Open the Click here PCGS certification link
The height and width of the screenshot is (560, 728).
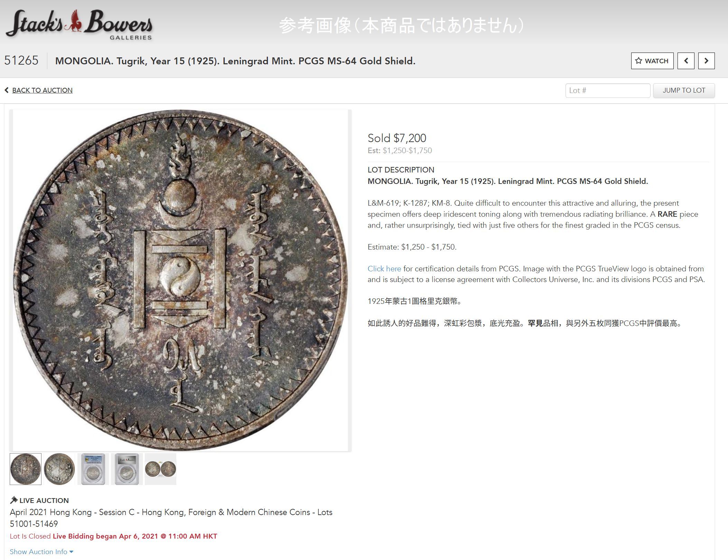pos(384,269)
